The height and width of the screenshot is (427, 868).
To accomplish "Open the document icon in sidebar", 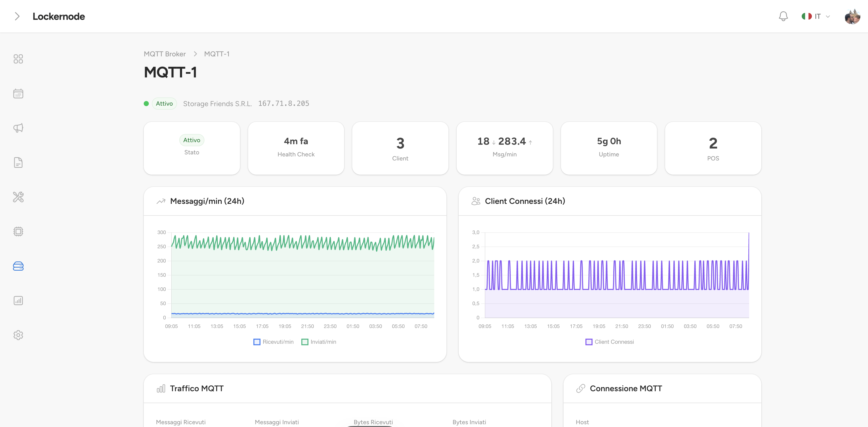I will point(18,163).
